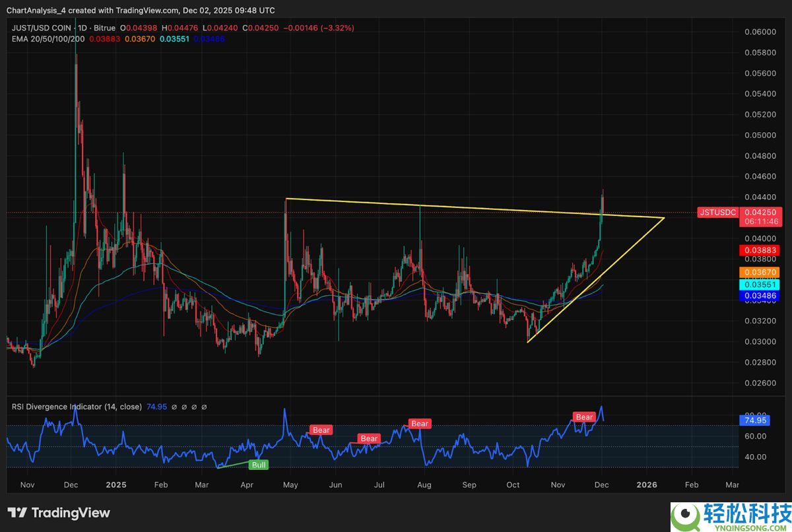This screenshot has width=792, height=532.
Task: Click the JUST/USD COIN symbol title
Action: coord(40,28)
